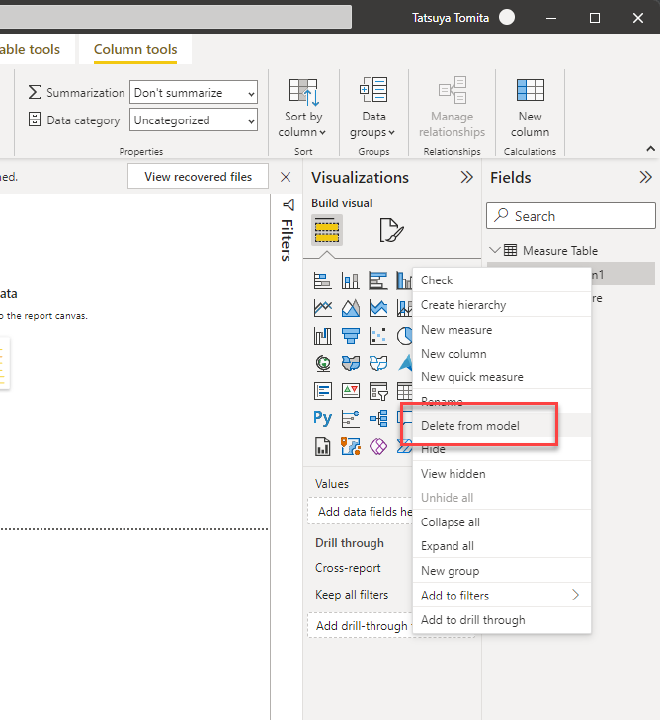Select the Stacked column chart visual
660x720 pixels.
pos(350,281)
